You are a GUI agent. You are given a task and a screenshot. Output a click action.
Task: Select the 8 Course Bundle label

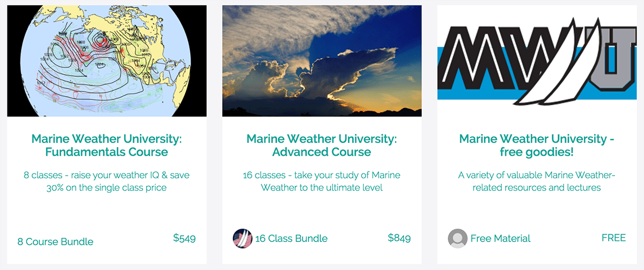[55, 242]
